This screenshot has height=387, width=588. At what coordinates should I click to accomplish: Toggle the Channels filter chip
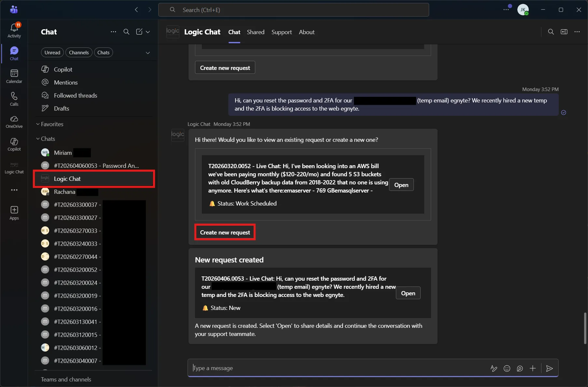(x=79, y=52)
